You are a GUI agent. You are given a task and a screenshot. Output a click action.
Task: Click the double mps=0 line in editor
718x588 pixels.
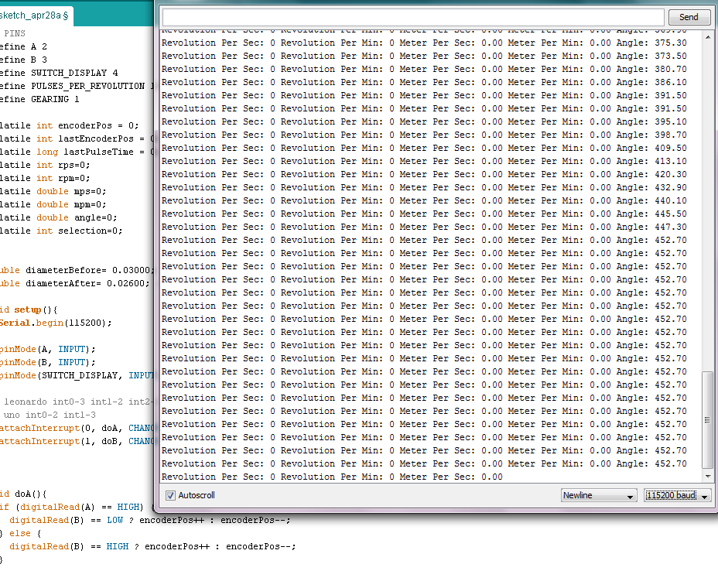pyautogui.click(x=53, y=191)
